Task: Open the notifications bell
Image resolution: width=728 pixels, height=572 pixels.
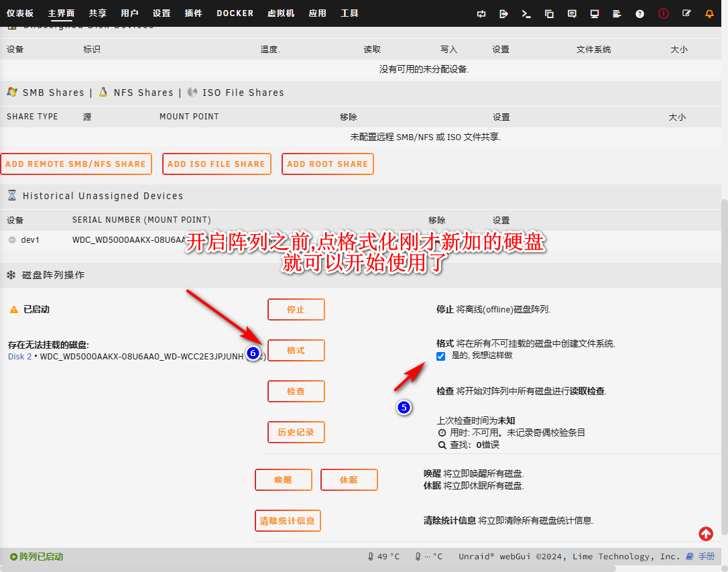Action: [709, 13]
